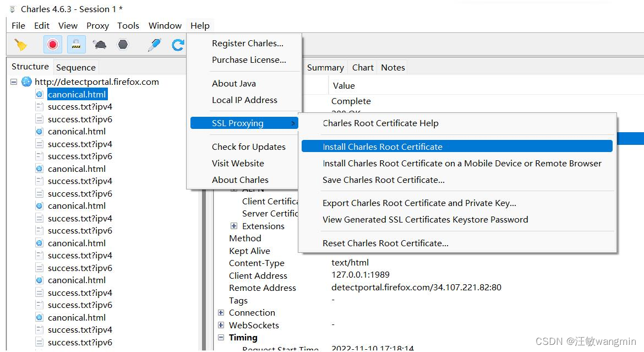Click the blue pen Compose icon
644x352 pixels.
155,45
